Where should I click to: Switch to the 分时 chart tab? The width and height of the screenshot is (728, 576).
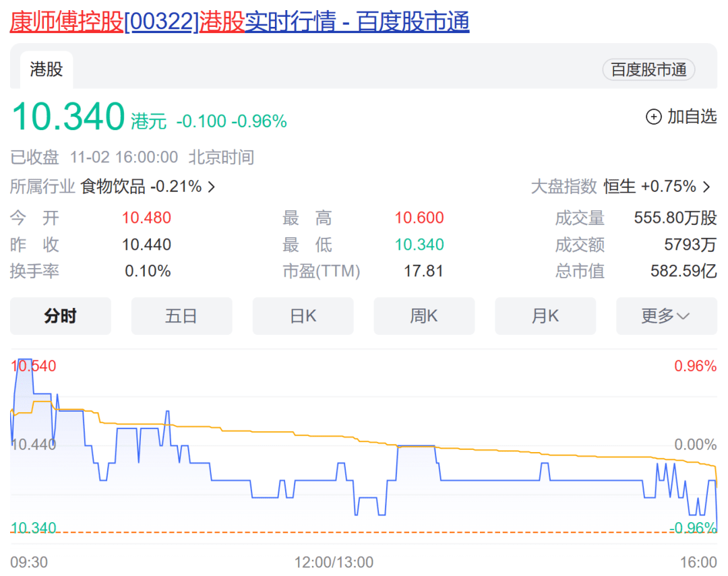(61, 316)
